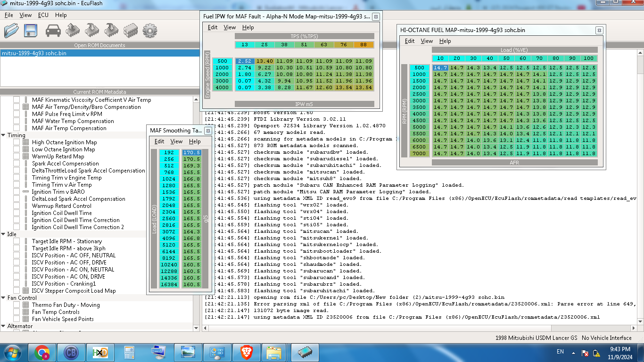644x362 pixels.
Task: Select mitsu-1999-4g93 sohc.bin in Open ROM Documents
Action: point(34,53)
